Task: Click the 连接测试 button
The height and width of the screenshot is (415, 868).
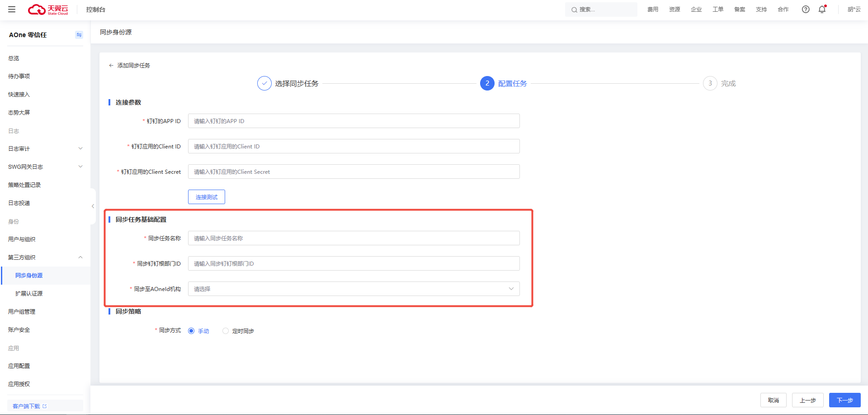Action: tap(207, 197)
